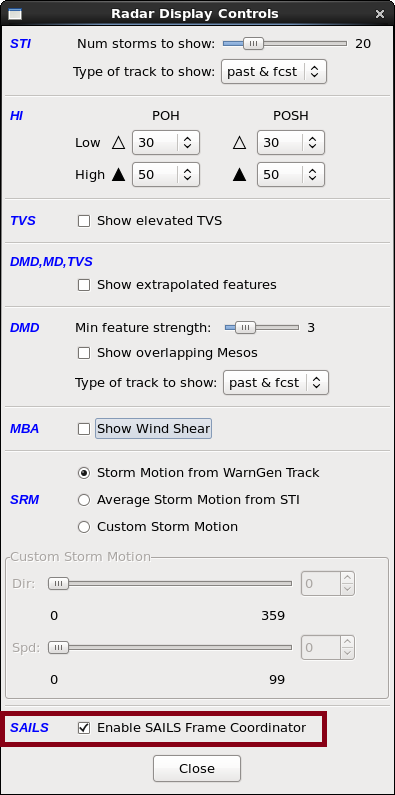Expand the POSH High threshold combo box
395x795 pixels.
pyautogui.click(x=291, y=175)
